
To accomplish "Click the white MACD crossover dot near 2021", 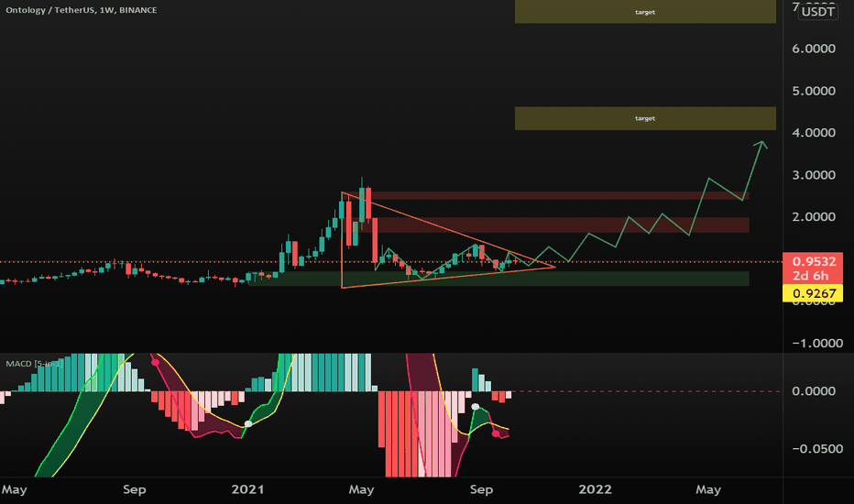I will [x=248, y=424].
